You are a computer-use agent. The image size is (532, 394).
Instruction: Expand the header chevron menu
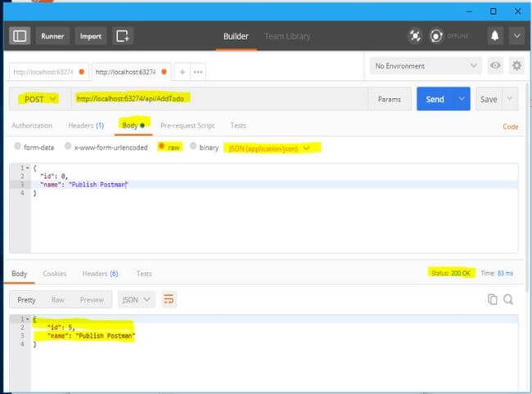[x=516, y=36]
